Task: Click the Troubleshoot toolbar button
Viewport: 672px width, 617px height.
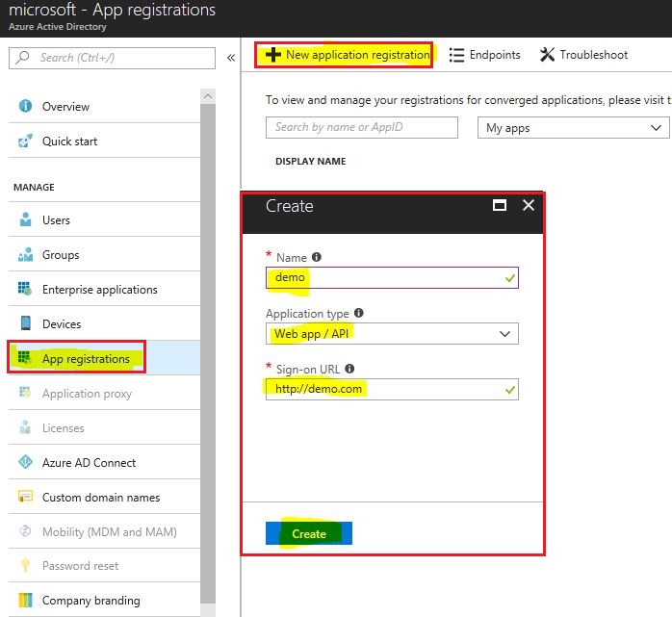Action: [583, 55]
